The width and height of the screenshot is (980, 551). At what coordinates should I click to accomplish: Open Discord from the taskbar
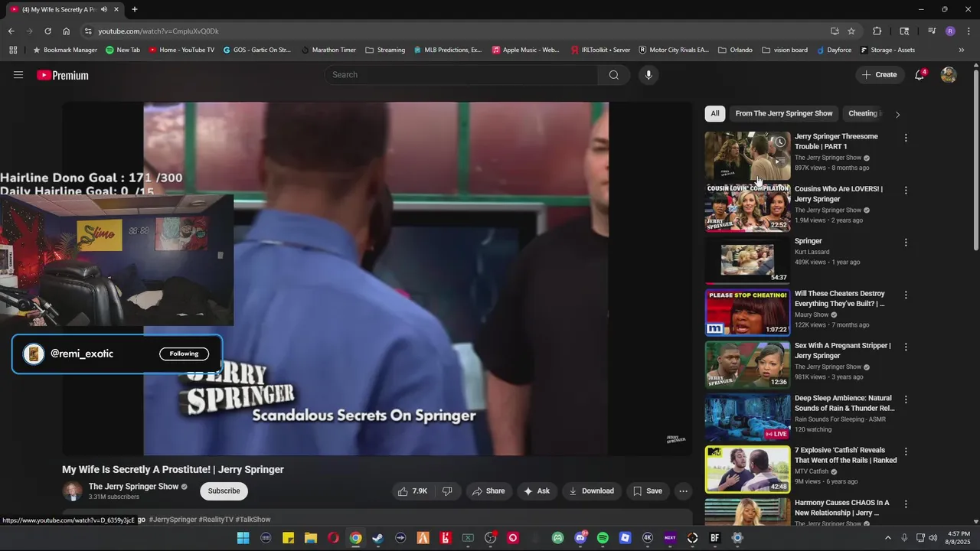(580, 538)
